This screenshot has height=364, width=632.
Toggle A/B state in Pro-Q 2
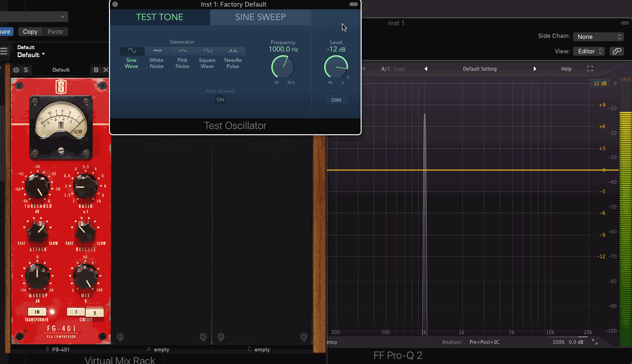[x=385, y=69]
